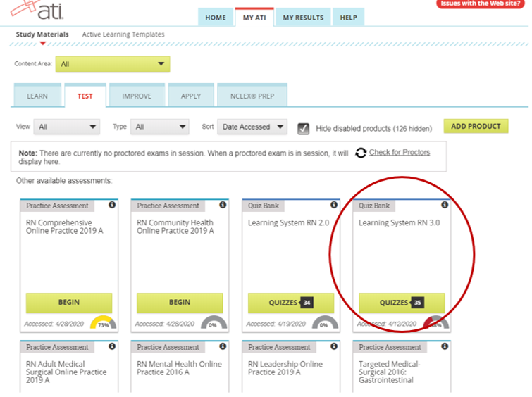Open the Type filter dropdown
The height and width of the screenshot is (397, 532).
click(160, 127)
